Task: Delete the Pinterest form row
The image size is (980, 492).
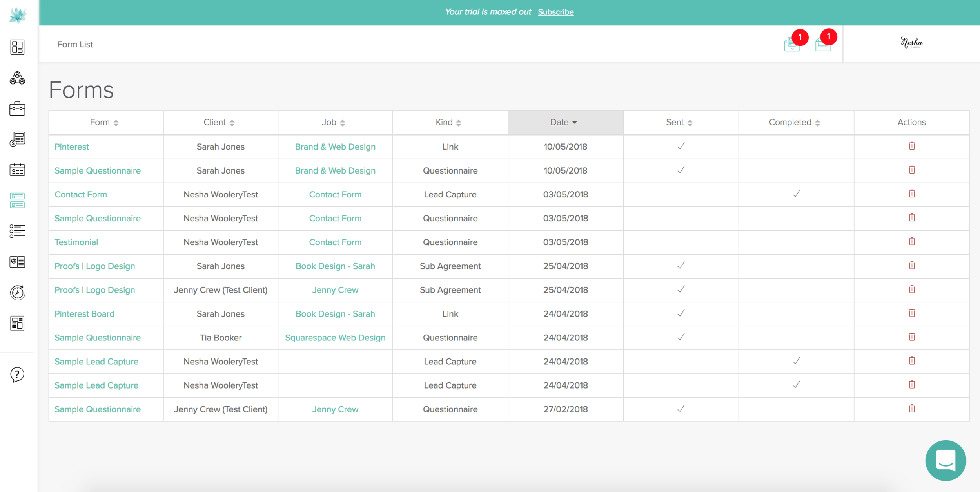Action: [912, 146]
